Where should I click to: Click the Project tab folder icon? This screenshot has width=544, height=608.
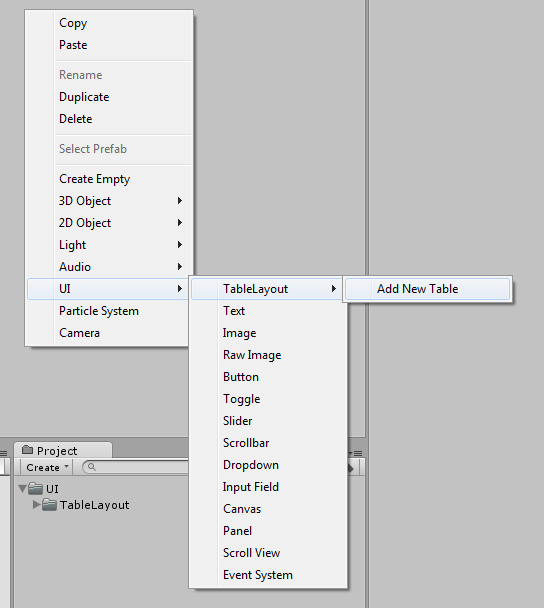[x=28, y=450]
